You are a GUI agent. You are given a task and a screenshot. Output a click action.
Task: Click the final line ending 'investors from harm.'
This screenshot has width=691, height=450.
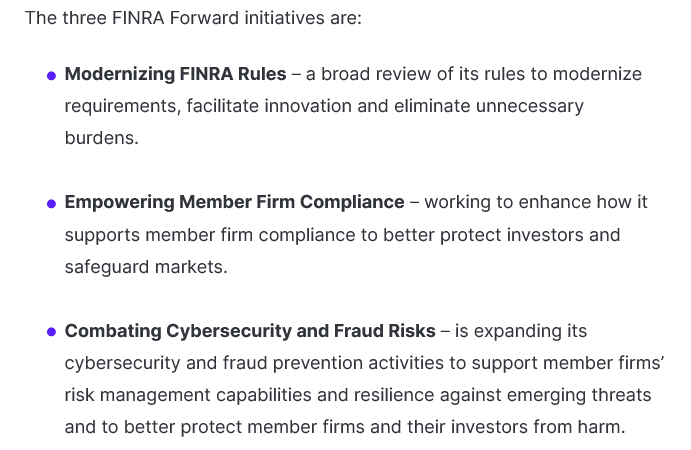coord(345,427)
